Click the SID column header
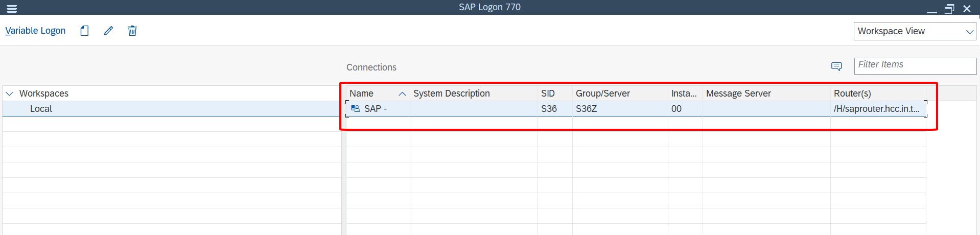 548,93
